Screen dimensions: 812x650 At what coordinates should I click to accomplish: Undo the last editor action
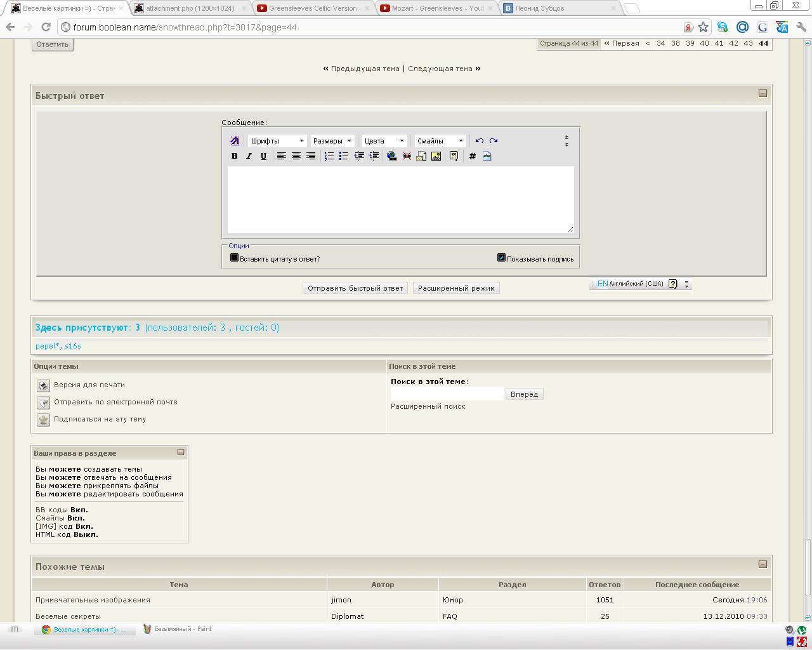[479, 141]
